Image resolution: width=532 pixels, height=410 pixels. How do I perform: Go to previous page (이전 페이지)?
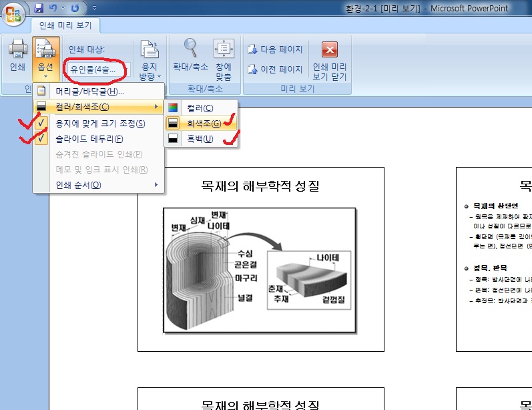pos(275,69)
